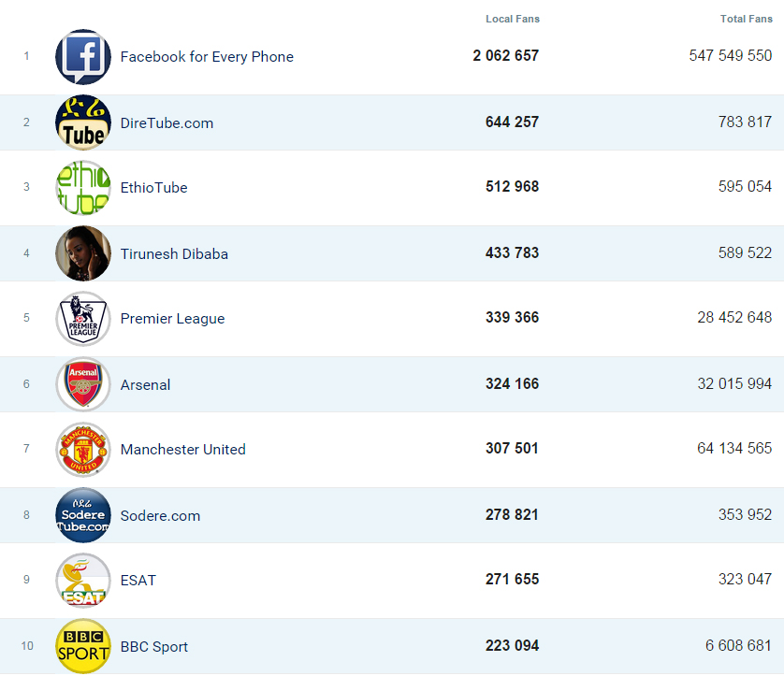Click the green EthioTube logo

83,187
